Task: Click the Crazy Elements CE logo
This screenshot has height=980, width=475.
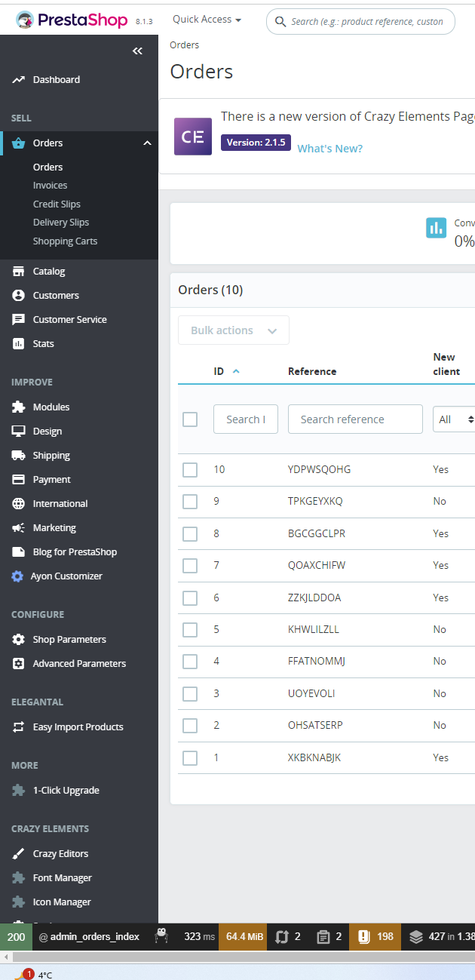Action: pyautogui.click(x=193, y=137)
